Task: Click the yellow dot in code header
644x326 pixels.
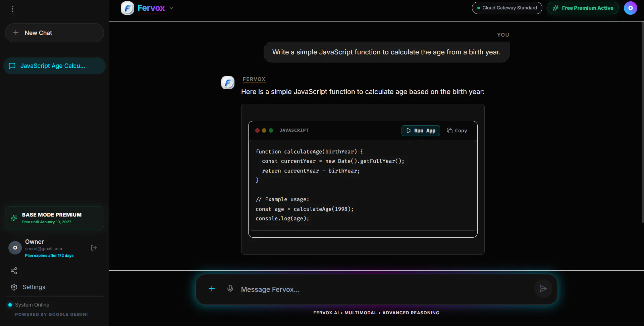Action: pos(264,131)
